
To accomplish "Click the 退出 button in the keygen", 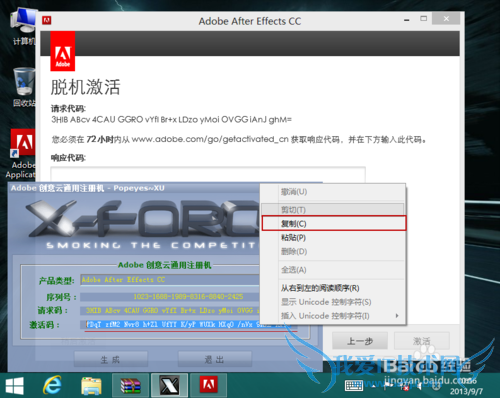I will [214, 359].
